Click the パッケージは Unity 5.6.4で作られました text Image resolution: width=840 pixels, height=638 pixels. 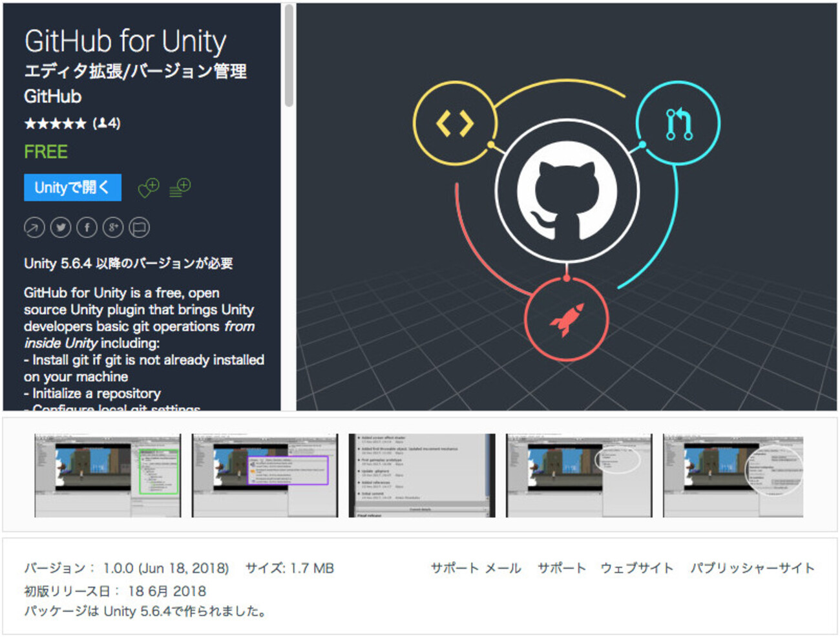(x=145, y=611)
